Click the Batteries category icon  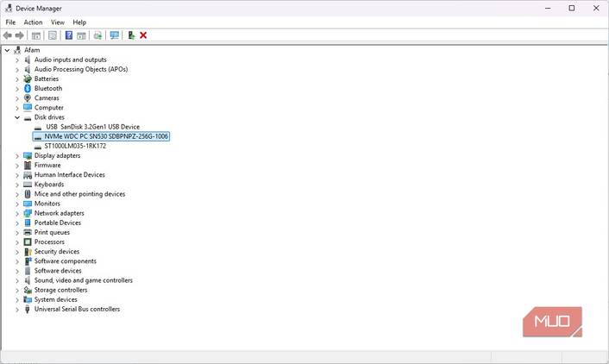click(x=28, y=78)
